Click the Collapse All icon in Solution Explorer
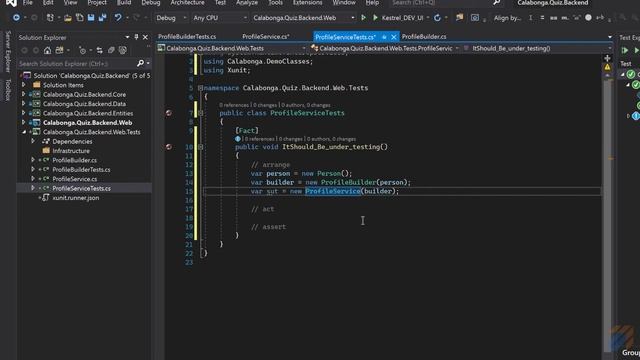 click(111, 50)
